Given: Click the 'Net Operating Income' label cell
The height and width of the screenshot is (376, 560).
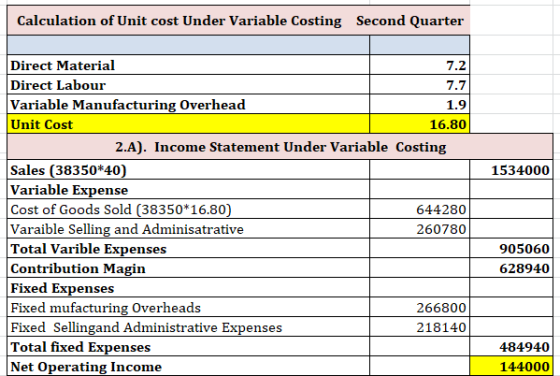Looking at the screenshot, I should [x=188, y=366].
